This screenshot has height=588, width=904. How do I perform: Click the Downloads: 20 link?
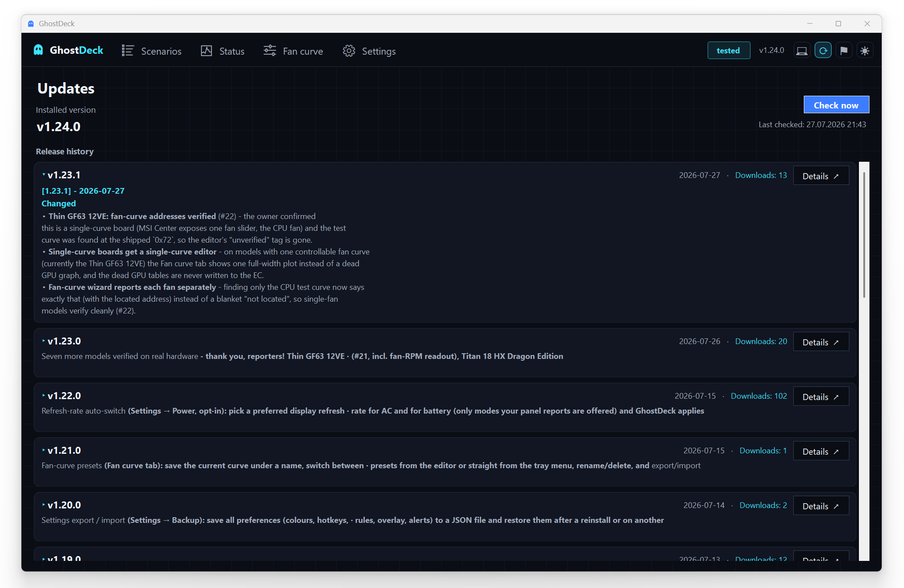coord(761,341)
